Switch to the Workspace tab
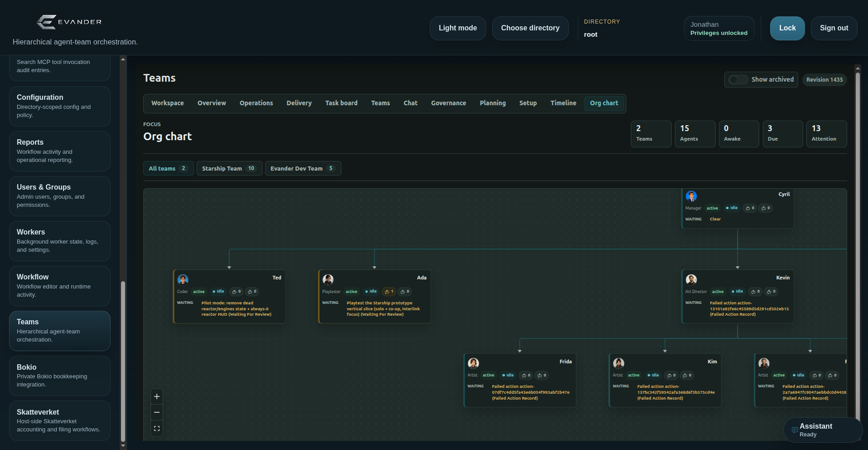The image size is (868, 450). (x=168, y=103)
